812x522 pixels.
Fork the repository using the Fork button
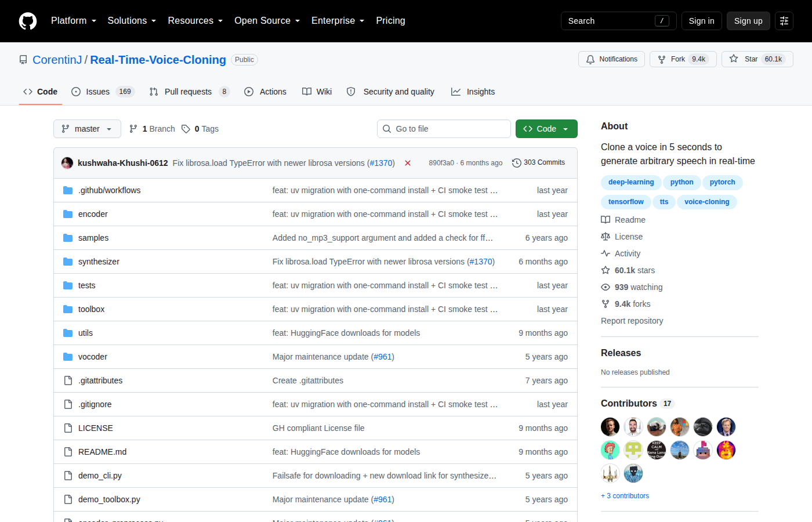coord(683,59)
